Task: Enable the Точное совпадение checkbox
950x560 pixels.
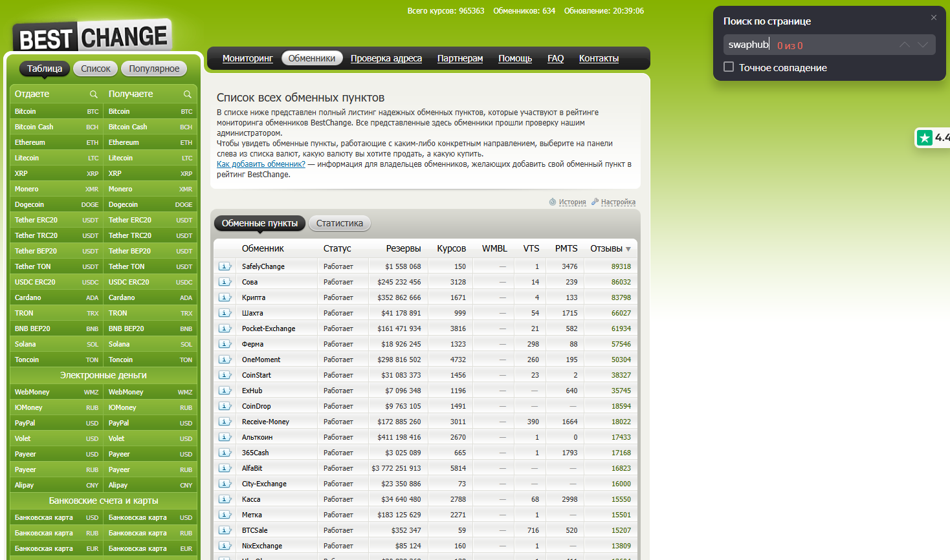Action: 729,67
